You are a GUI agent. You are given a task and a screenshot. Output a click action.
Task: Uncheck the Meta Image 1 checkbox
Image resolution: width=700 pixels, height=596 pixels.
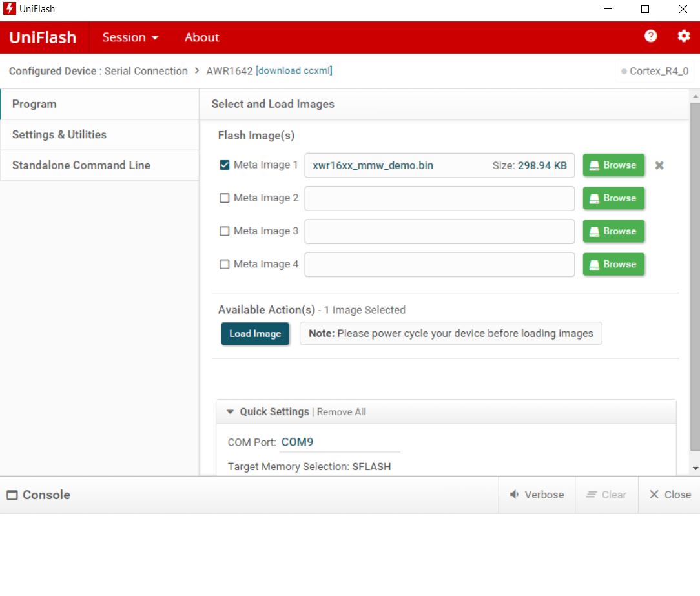click(225, 165)
